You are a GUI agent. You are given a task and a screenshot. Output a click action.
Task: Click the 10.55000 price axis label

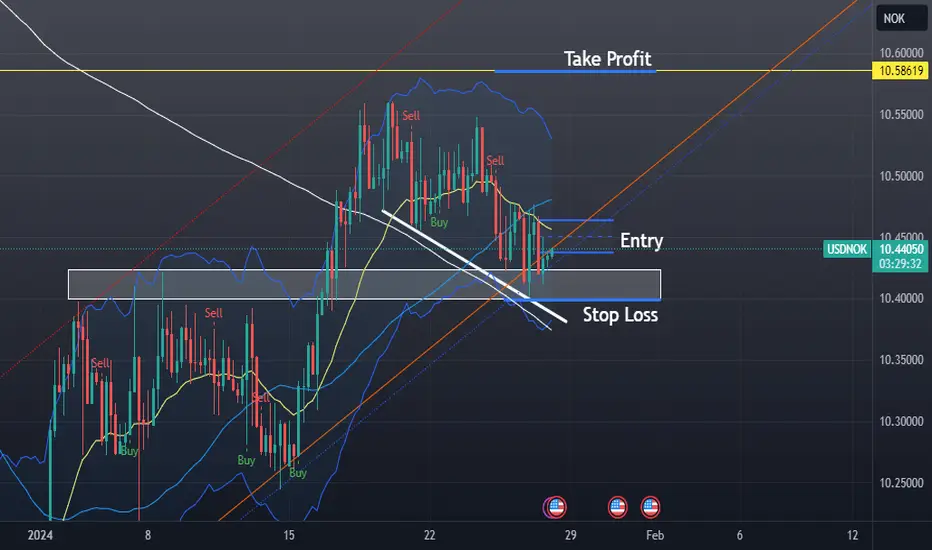coord(901,114)
